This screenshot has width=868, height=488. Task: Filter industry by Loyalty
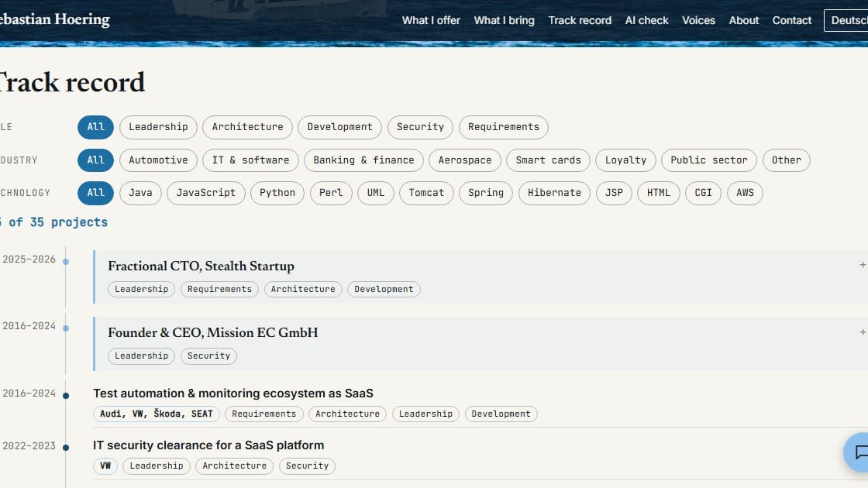coord(625,160)
